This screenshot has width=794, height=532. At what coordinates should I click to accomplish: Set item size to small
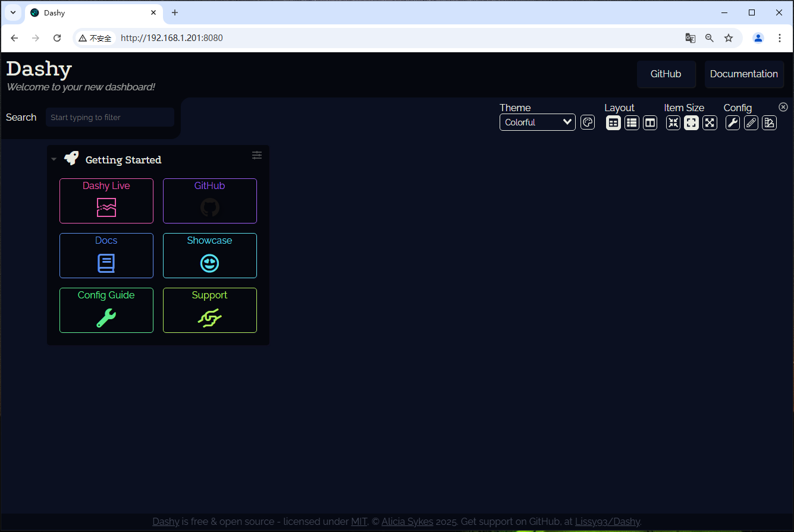tap(673, 122)
